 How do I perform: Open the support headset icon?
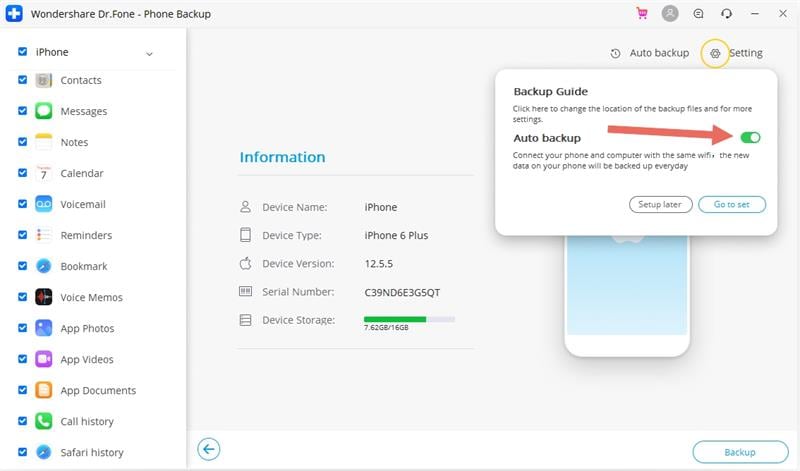pos(727,14)
